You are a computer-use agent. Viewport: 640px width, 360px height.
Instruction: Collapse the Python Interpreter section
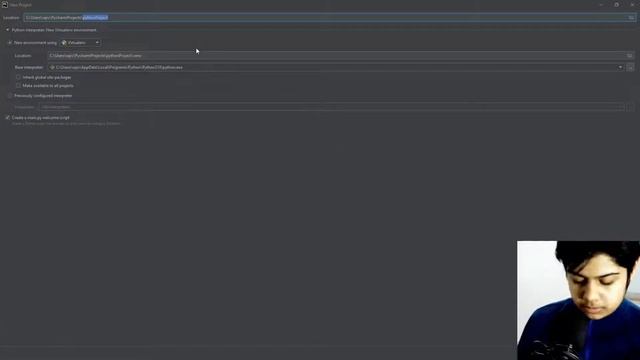(7, 30)
